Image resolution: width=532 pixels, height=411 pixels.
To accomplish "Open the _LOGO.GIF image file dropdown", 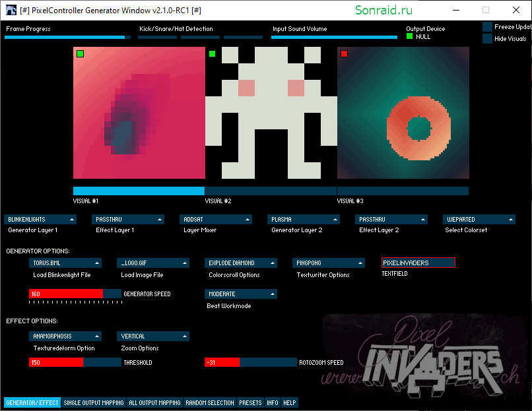I will 153,263.
